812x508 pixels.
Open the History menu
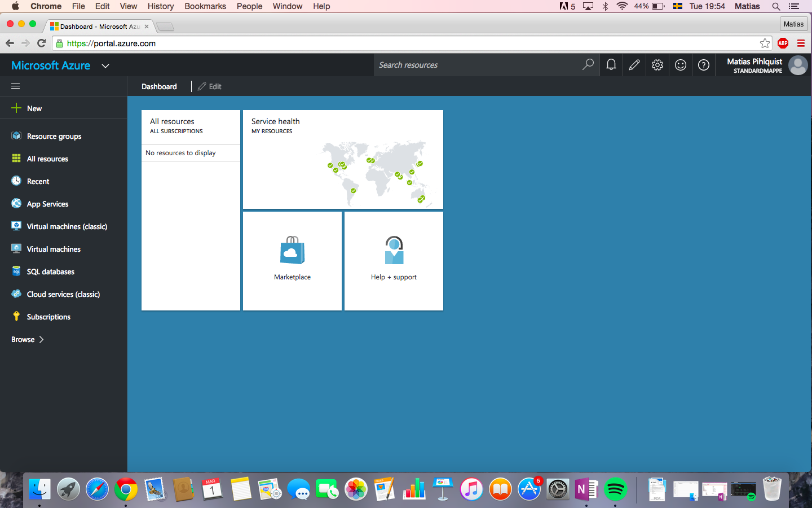point(161,6)
